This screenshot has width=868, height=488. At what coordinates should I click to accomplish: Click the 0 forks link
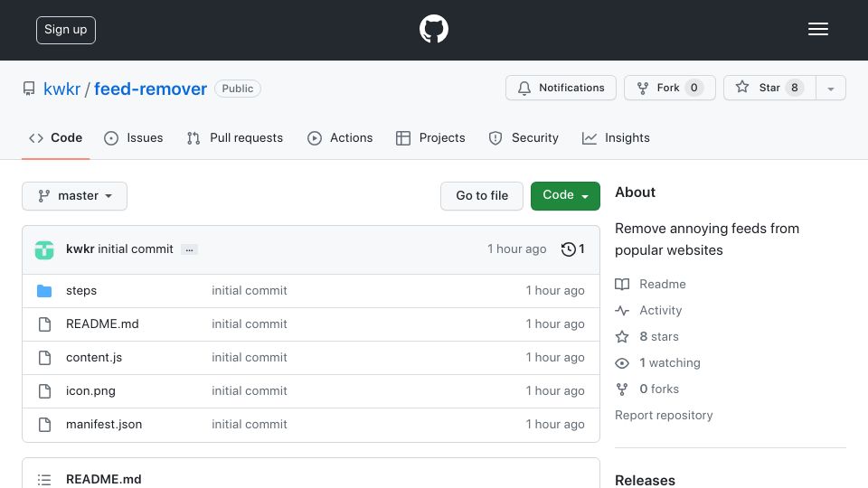coord(659,389)
